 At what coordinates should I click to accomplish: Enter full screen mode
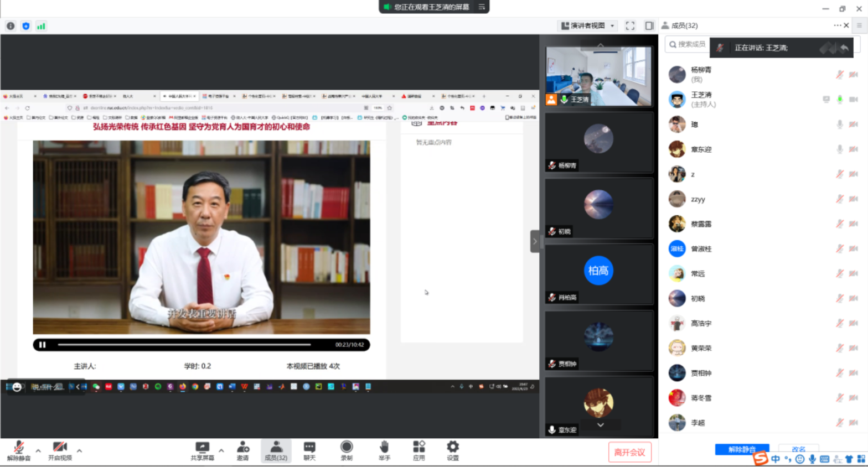click(x=630, y=26)
